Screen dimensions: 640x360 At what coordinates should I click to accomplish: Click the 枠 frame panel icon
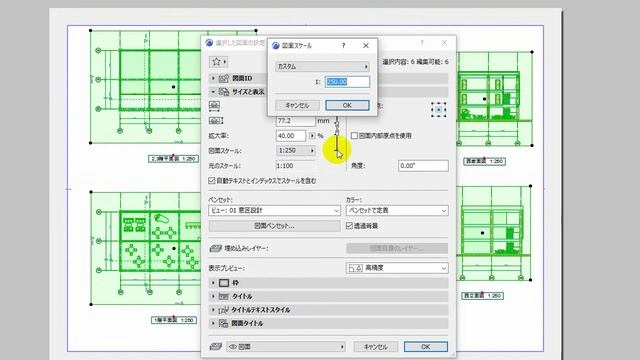[x=224, y=282]
